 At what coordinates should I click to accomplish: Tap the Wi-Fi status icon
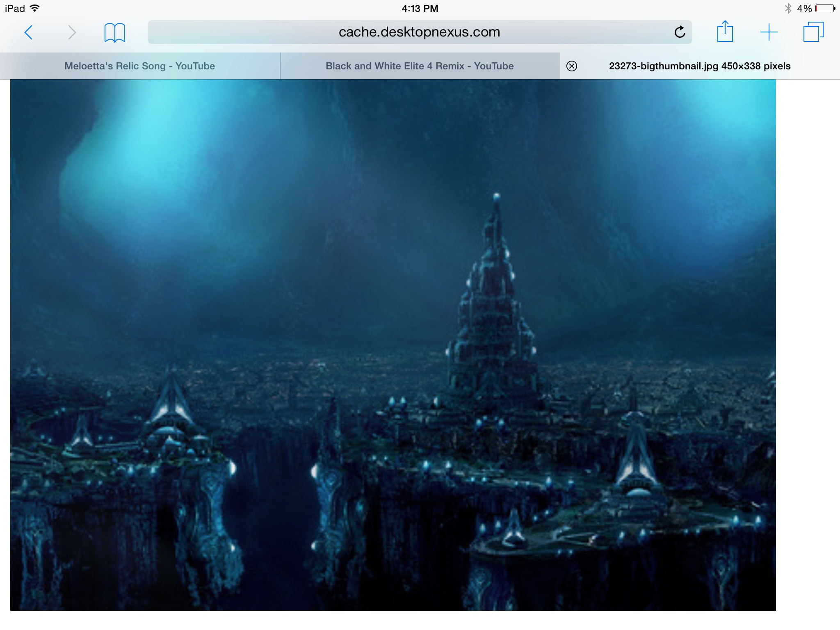tap(35, 8)
